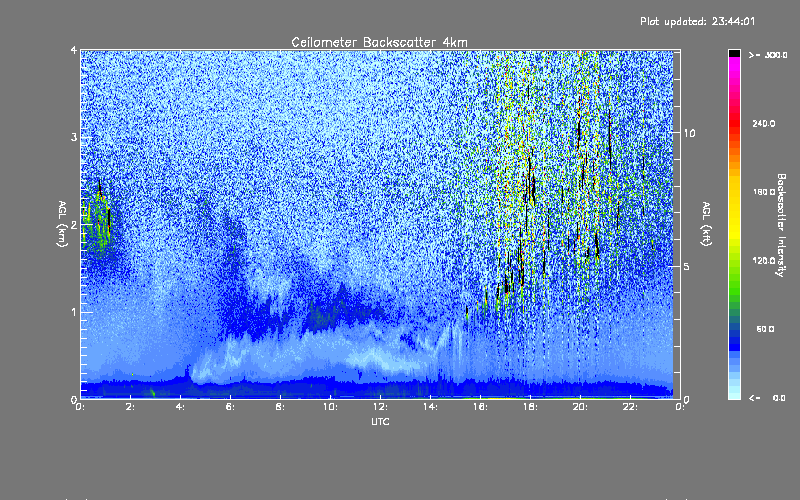Image resolution: width=800 pixels, height=500 pixels.
Task: Click the "8:" UTC hour tick
Action: (x=281, y=407)
